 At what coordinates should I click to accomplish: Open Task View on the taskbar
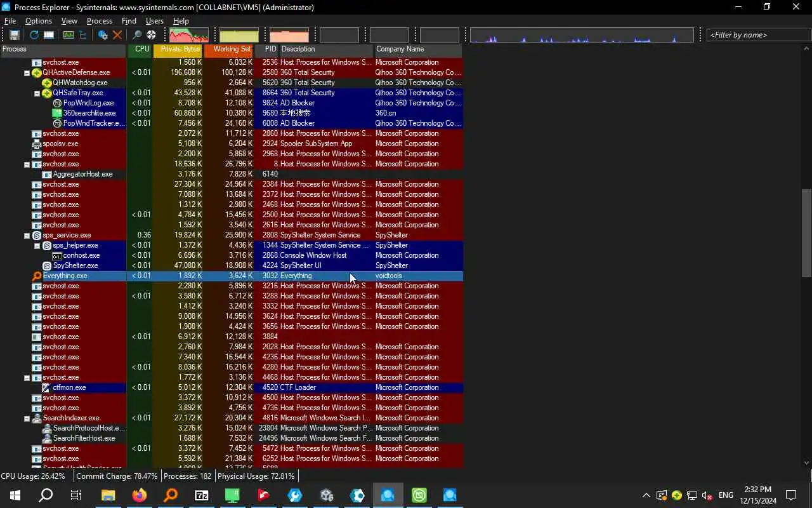(x=76, y=495)
